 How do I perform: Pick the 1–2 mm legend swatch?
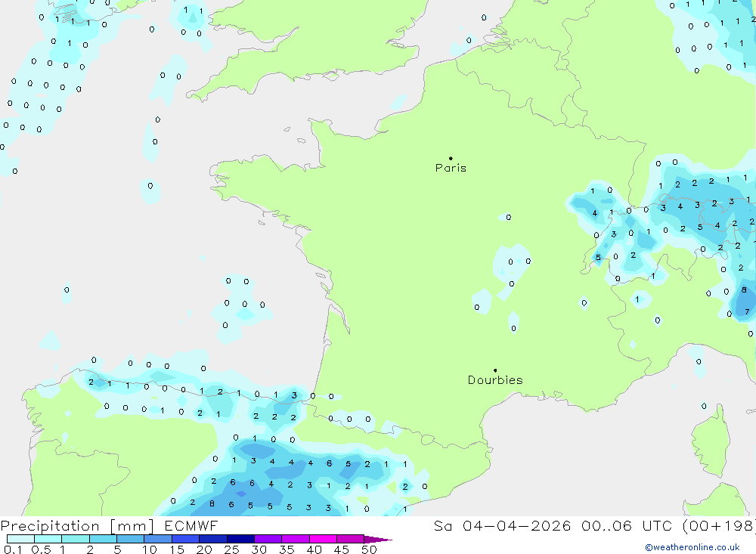(x=76, y=539)
